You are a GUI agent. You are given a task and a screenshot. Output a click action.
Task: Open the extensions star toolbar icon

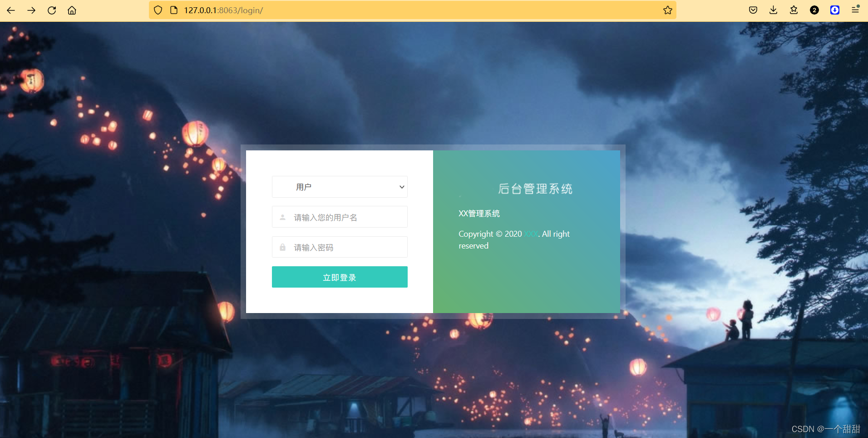[794, 10]
